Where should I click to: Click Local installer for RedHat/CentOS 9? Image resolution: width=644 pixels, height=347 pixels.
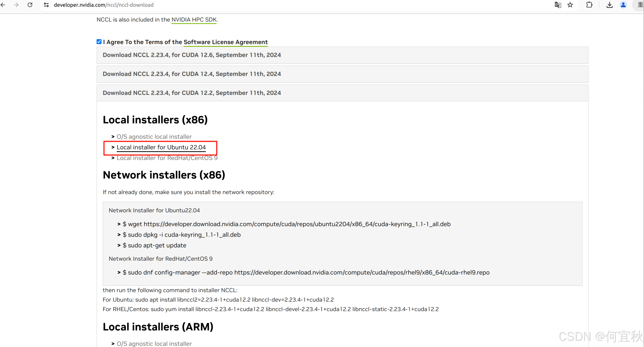pos(167,158)
